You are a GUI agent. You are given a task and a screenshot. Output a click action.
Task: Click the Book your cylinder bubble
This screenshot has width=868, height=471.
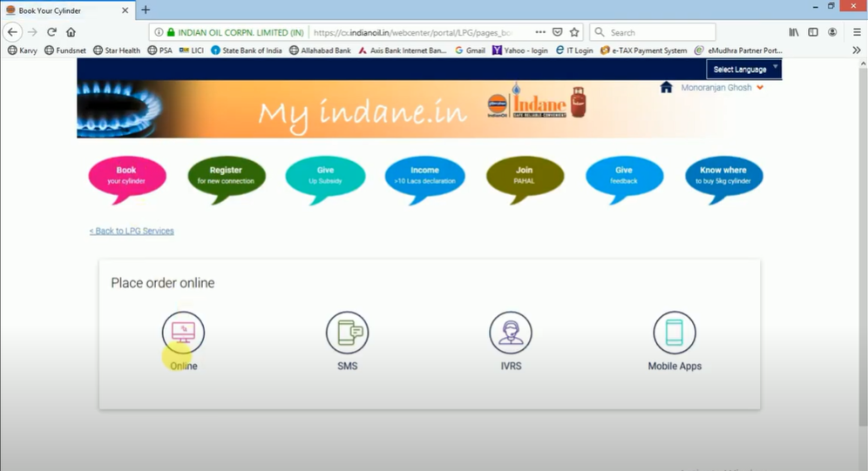pos(127,175)
